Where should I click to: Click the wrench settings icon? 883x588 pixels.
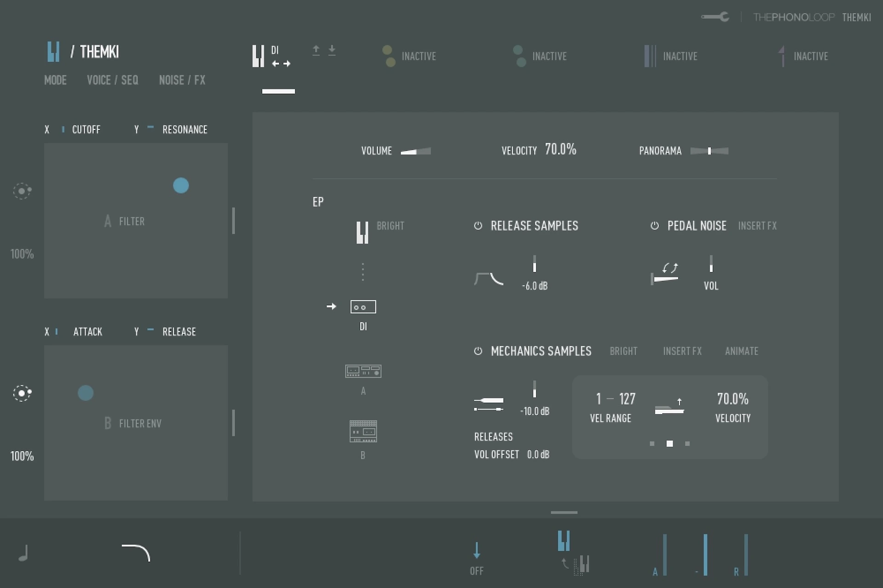[715, 17]
